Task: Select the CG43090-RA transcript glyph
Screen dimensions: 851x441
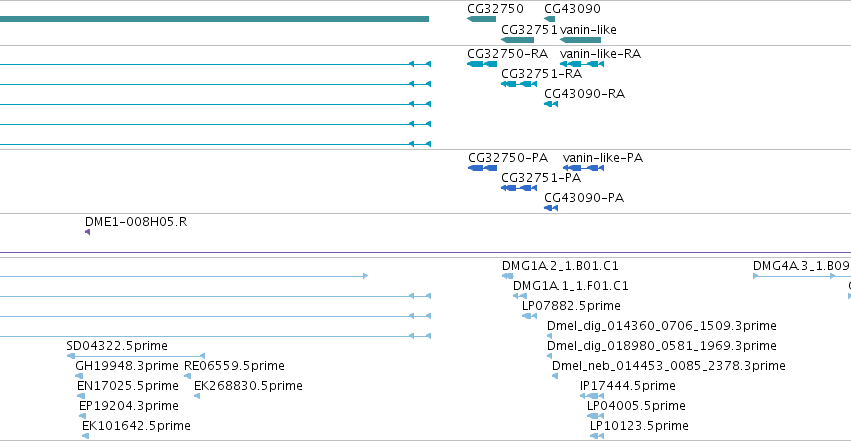Action: coord(551,104)
